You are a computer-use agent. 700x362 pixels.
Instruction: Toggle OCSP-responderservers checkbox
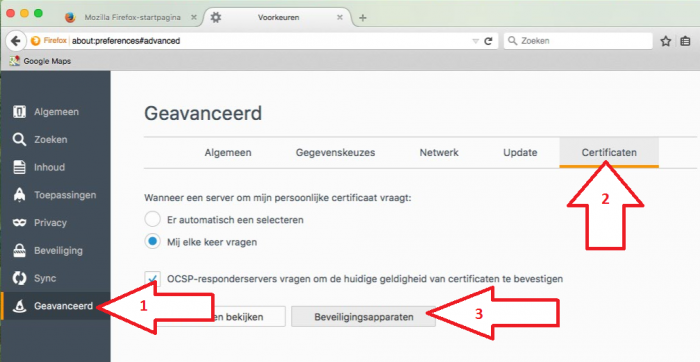(x=152, y=279)
